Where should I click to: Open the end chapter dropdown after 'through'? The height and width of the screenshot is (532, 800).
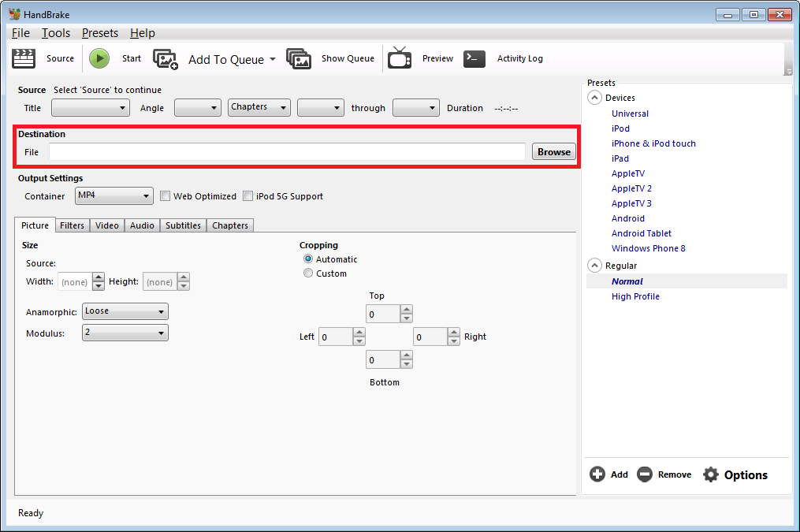tap(416, 108)
